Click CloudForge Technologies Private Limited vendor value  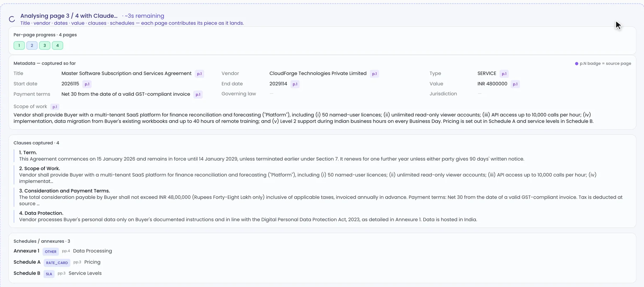point(318,73)
